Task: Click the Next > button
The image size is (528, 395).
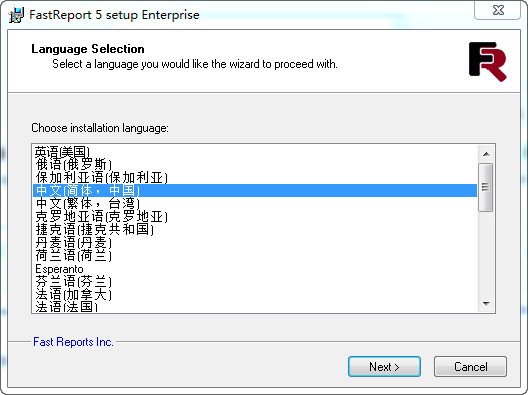Action: [x=384, y=366]
